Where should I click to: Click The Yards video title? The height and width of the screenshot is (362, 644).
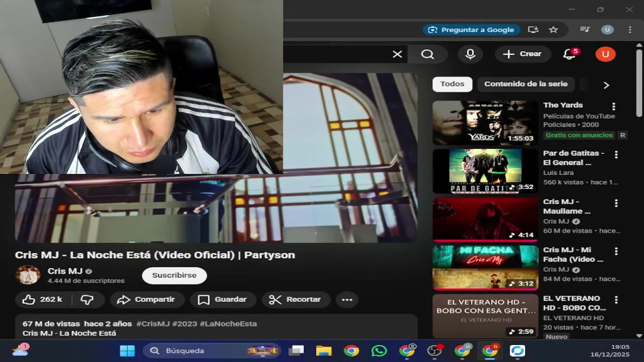pyautogui.click(x=563, y=105)
